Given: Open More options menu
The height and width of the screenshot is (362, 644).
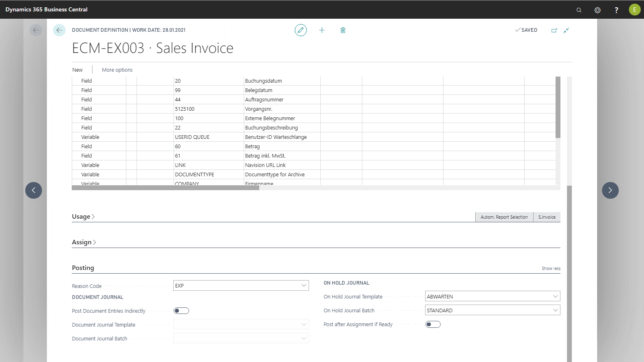Looking at the screenshot, I should point(117,70).
